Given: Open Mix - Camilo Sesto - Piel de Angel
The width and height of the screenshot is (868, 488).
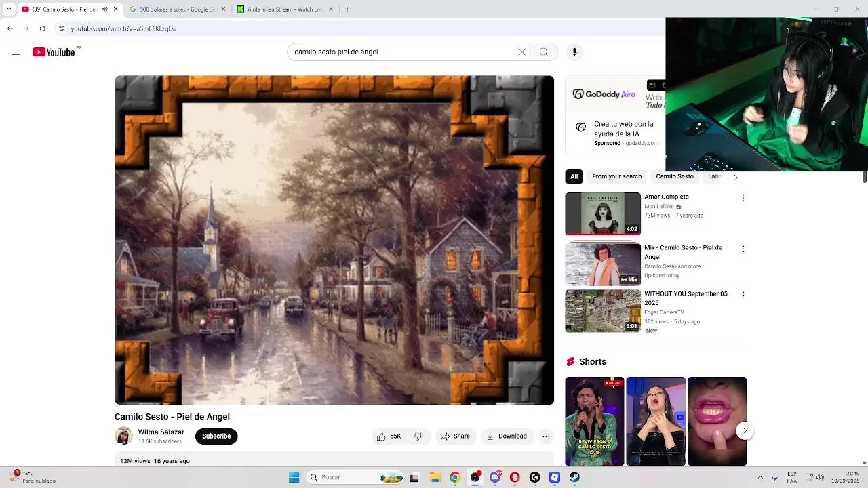Looking at the screenshot, I should point(683,252).
